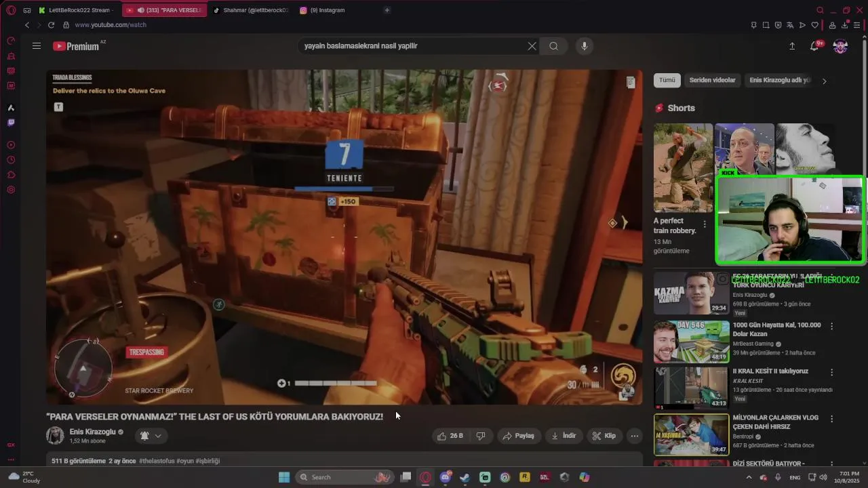868x488 pixels.
Task: Select the Seriden videolar chip
Action: (712, 80)
